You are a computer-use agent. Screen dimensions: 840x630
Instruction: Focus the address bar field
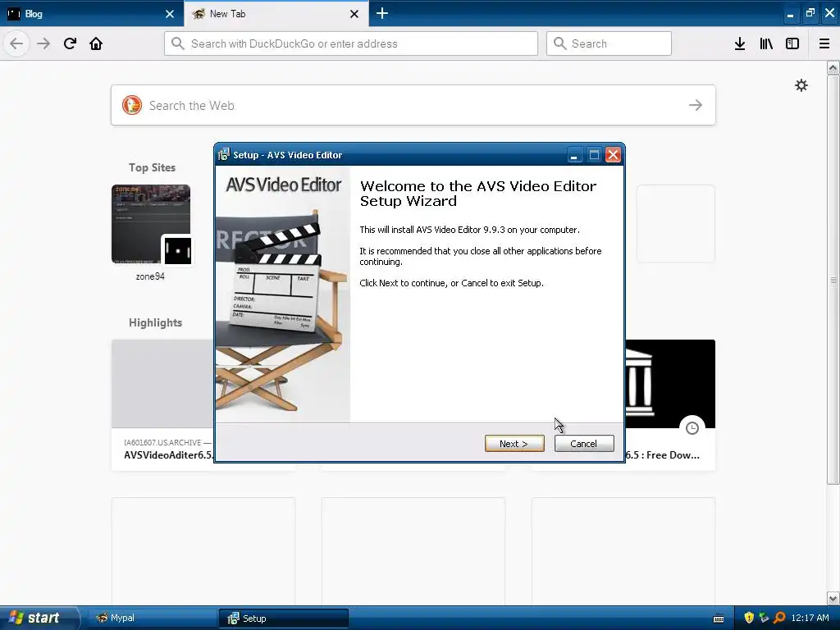click(x=351, y=43)
